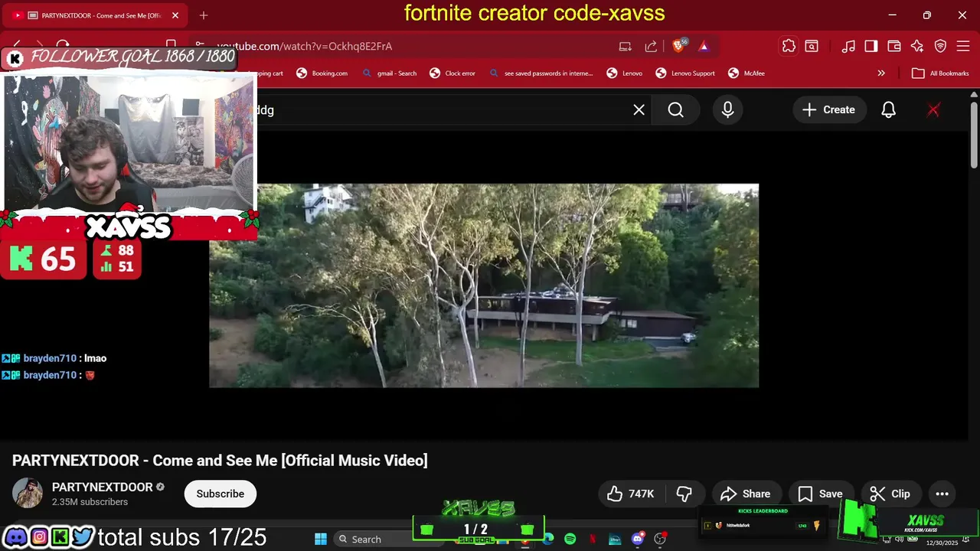Open the tab search icon in toolbar

tap(812, 46)
